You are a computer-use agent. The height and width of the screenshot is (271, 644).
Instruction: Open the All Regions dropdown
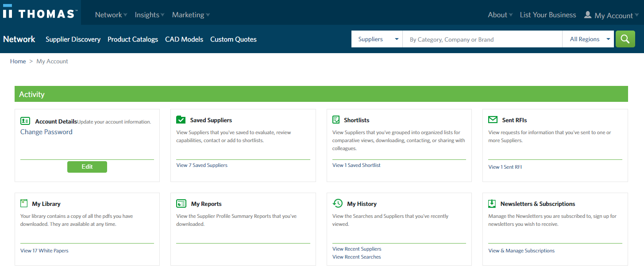[x=588, y=39]
